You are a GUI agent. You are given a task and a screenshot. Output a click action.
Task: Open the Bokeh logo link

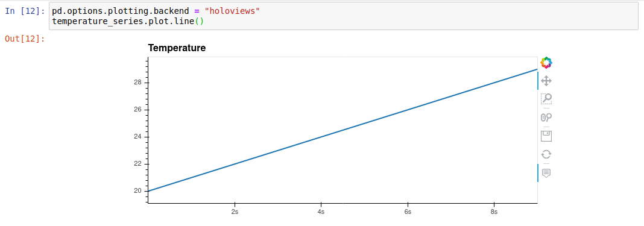pyautogui.click(x=546, y=63)
